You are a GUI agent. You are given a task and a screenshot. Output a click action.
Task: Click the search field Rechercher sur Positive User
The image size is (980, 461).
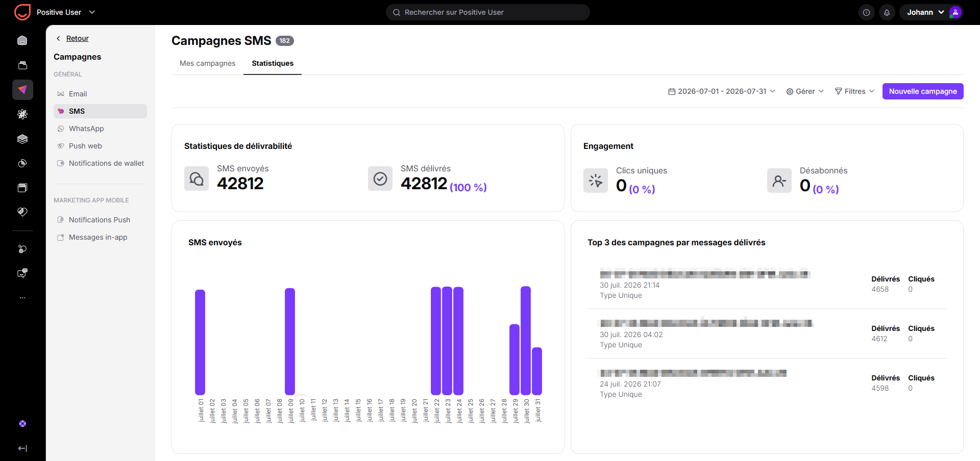pyautogui.click(x=488, y=12)
